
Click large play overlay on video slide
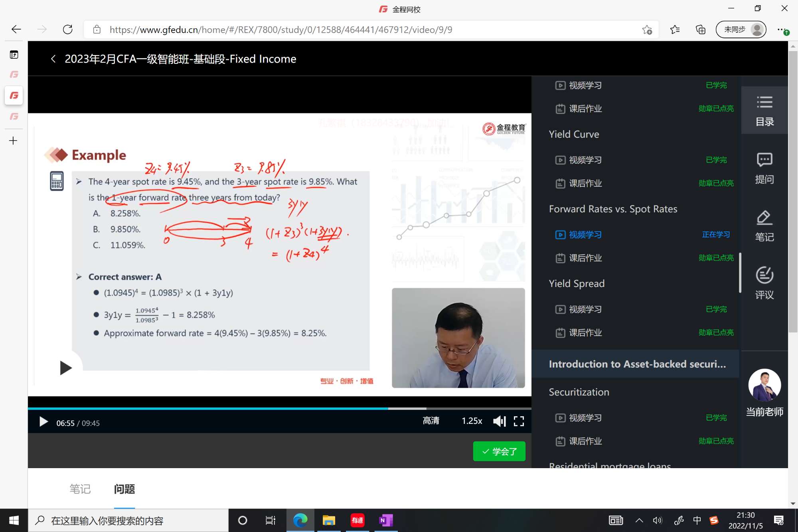(x=65, y=368)
